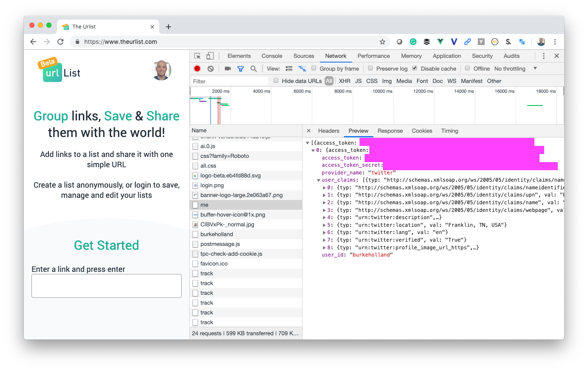Click the Enter a link input field
The height and width of the screenshot is (371, 588).
106,286
